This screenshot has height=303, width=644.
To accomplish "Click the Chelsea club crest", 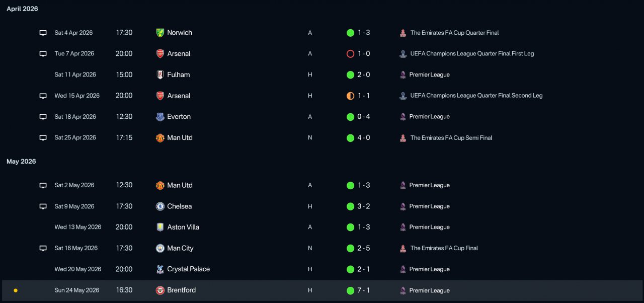I will click(160, 206).
